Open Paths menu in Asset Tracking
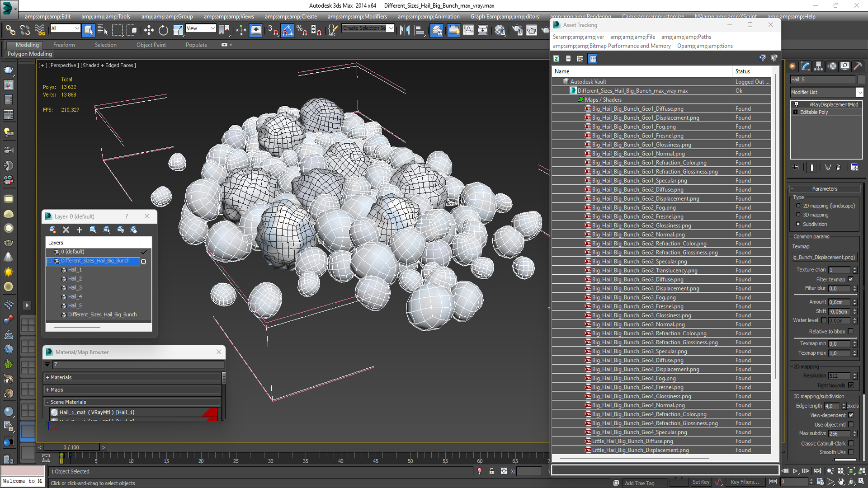Image resolution: width=868 pixels, height=488 pixels. 686,37
